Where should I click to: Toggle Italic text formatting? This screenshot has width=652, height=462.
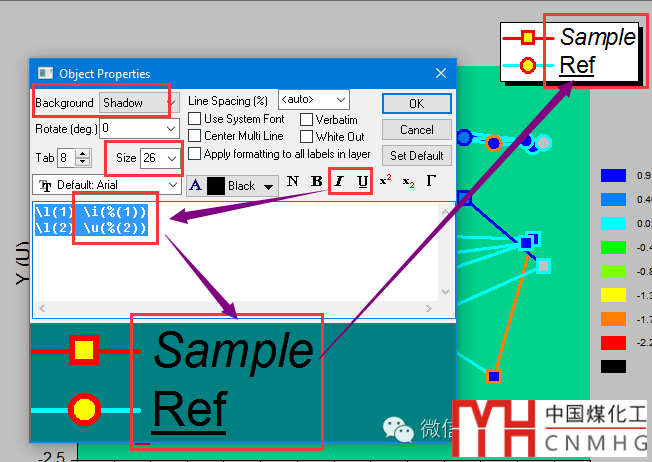tap(339, 182)
